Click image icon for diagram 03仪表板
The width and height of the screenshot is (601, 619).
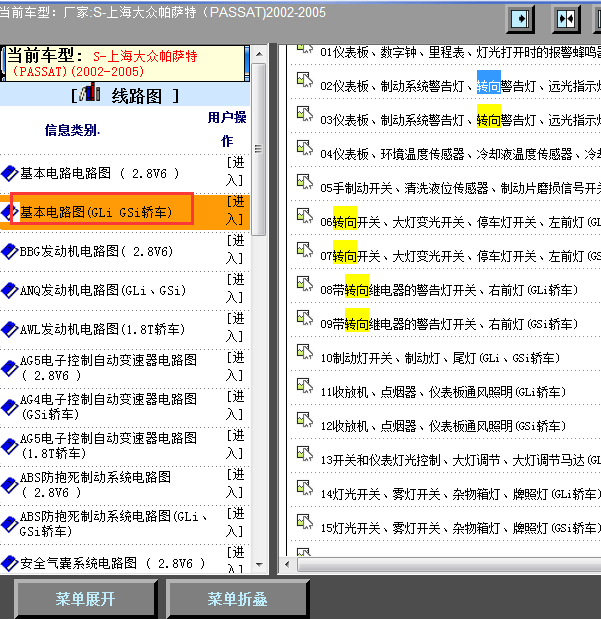tap(305, 114)
